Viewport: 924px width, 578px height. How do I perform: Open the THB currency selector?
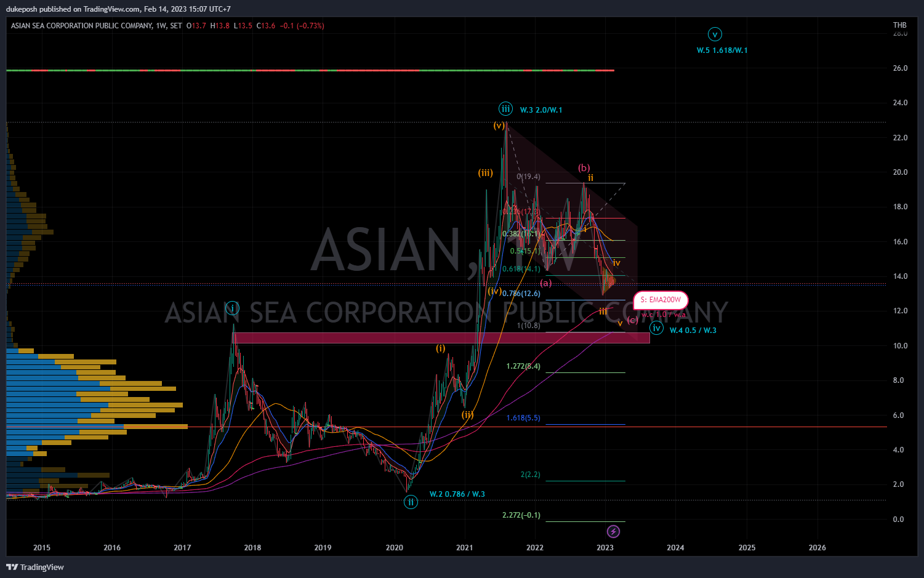[x=900, y=25]
